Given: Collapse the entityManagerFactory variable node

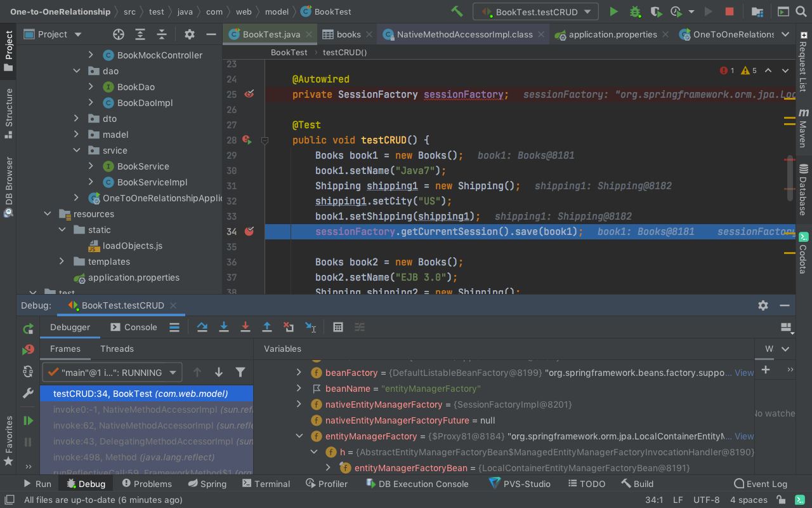Looking at the screenshot, I should [299, 436].
